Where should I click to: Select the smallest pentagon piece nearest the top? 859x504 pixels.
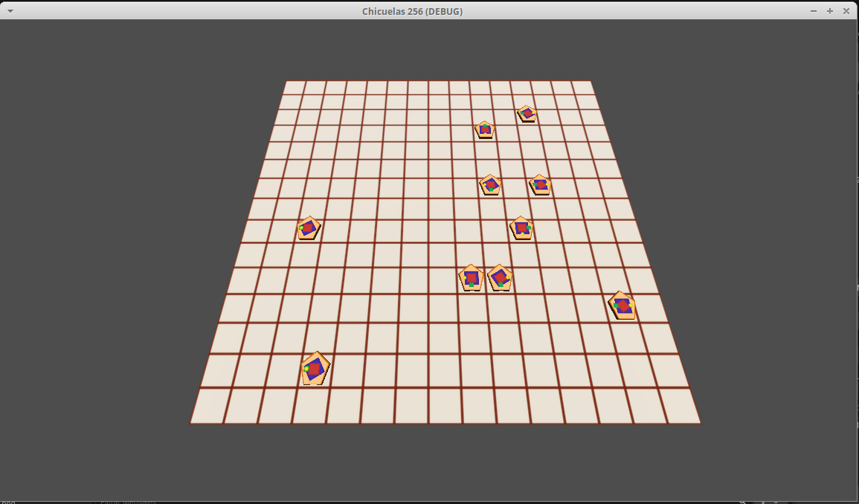pos(527,114)
